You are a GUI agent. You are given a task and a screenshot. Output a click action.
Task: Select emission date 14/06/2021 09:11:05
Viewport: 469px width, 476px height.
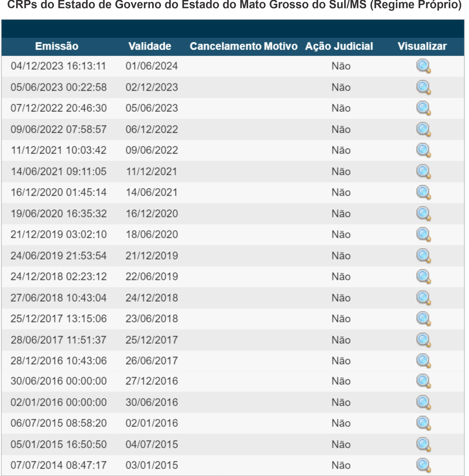[x=59, y=172]
